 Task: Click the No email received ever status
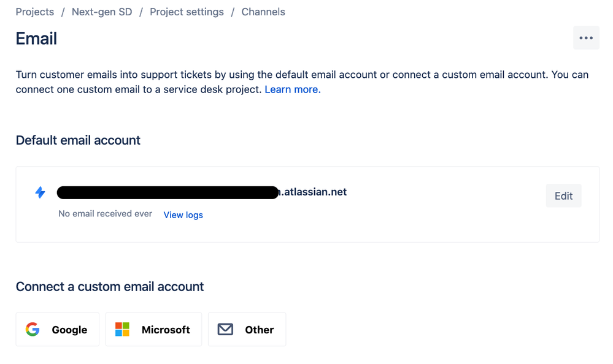(105, 214)
